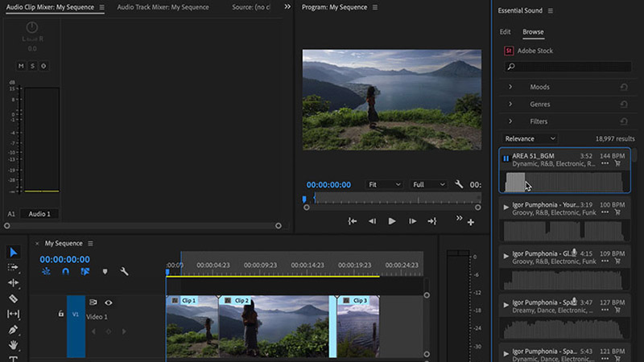Select the Pen tool
The image size is (644, 362).
13,330
